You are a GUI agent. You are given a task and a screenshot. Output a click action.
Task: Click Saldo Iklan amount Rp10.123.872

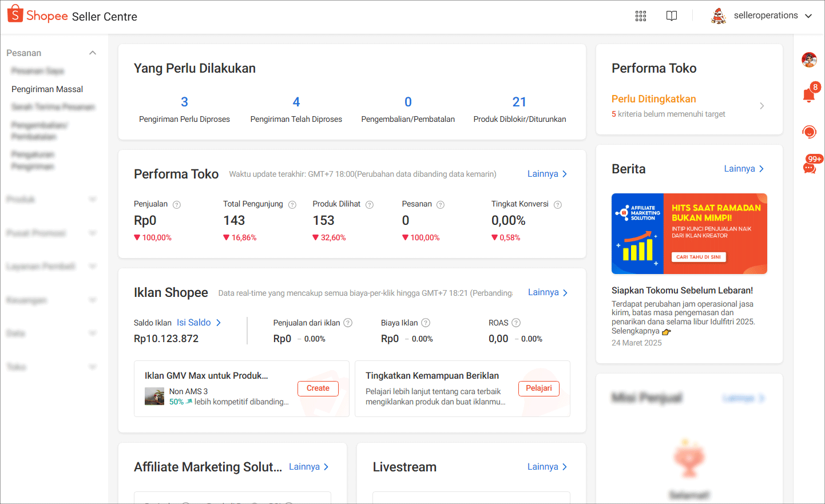tap(166, 339)
